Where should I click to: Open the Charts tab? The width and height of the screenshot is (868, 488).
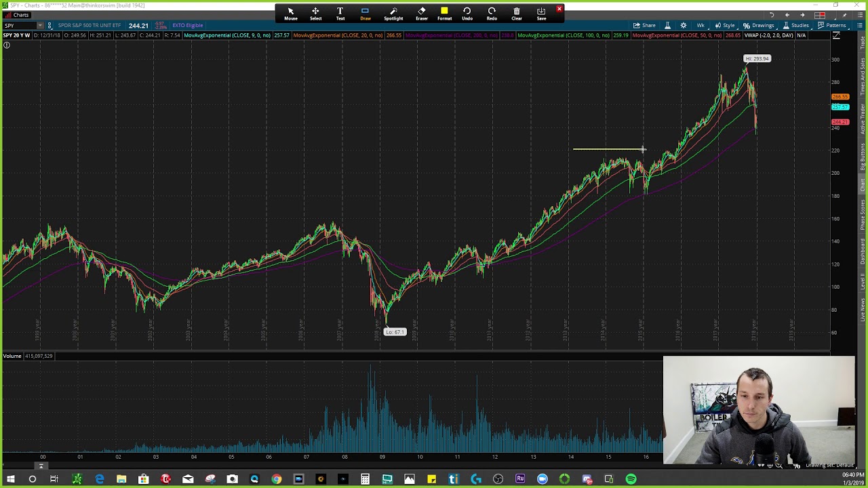coord(17,15)
